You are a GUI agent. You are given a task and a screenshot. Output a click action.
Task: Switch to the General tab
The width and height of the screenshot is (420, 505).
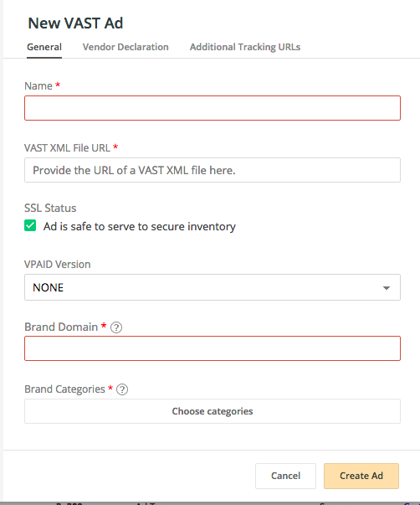click(44, 47)
